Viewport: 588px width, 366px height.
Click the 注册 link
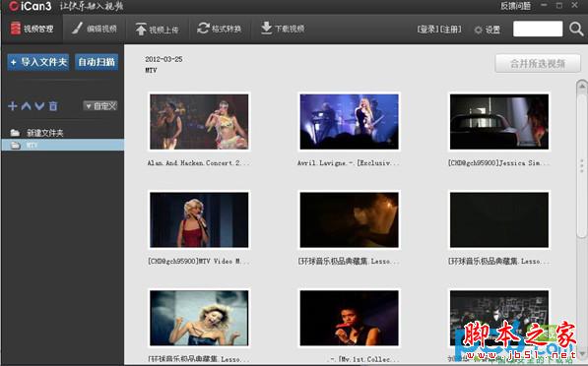pyautogui.click(x=450, y=30)
